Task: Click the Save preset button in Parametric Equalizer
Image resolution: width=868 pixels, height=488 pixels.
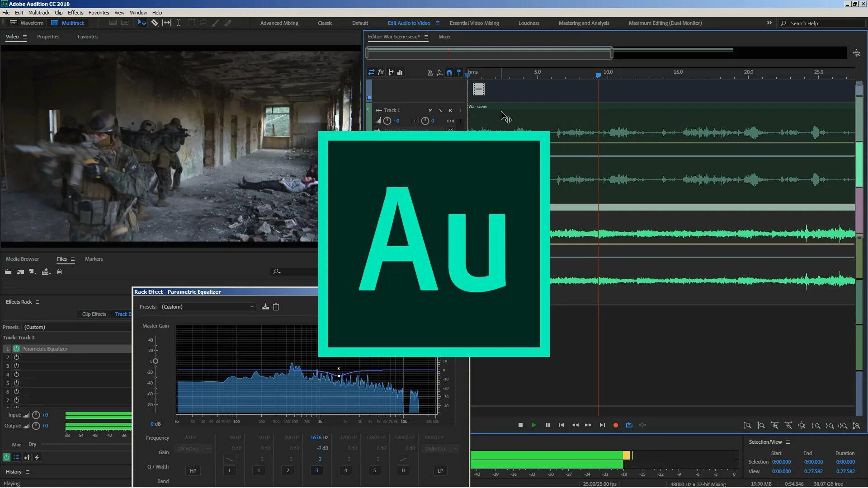Action: pyautogui.click(x=264, y=306)
